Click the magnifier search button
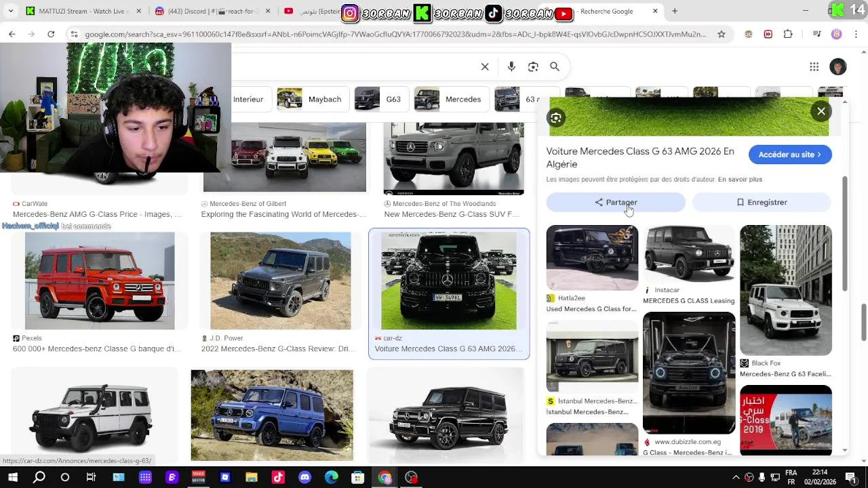The height and width of the screenshot is (488, 868). point(555,66)
